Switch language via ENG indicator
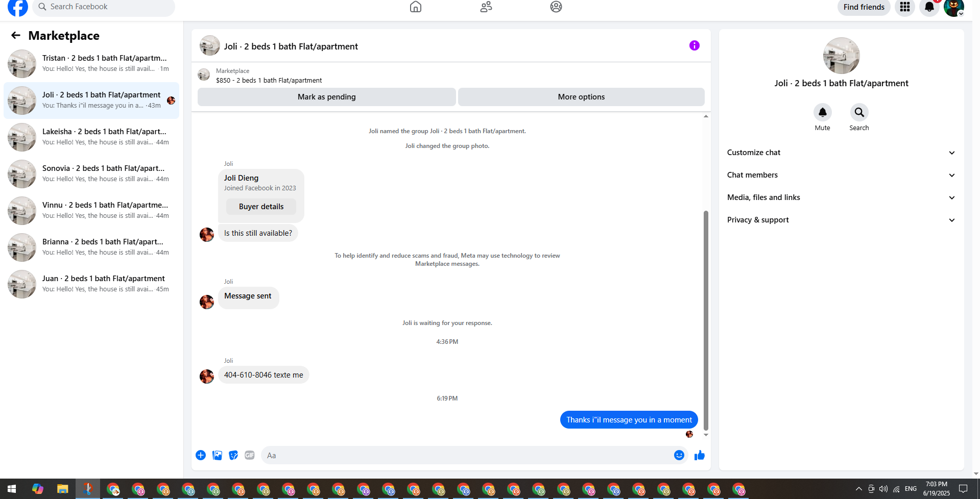 coord(911,489)
